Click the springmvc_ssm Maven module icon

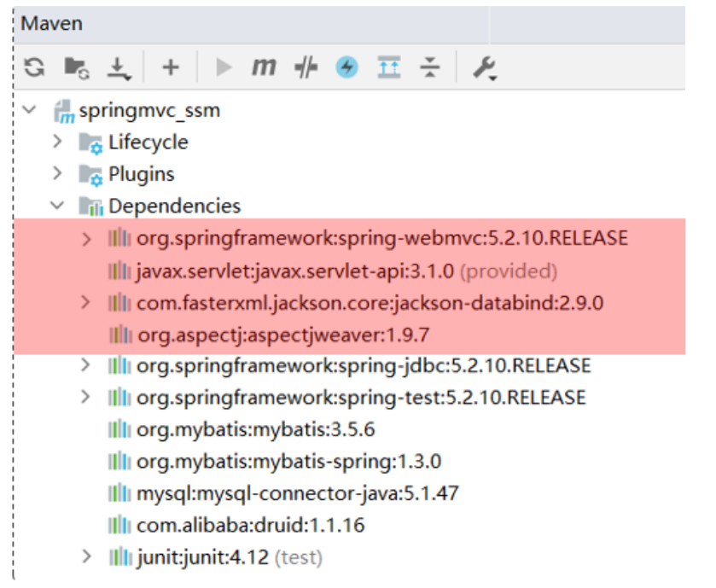pos(64,112)
